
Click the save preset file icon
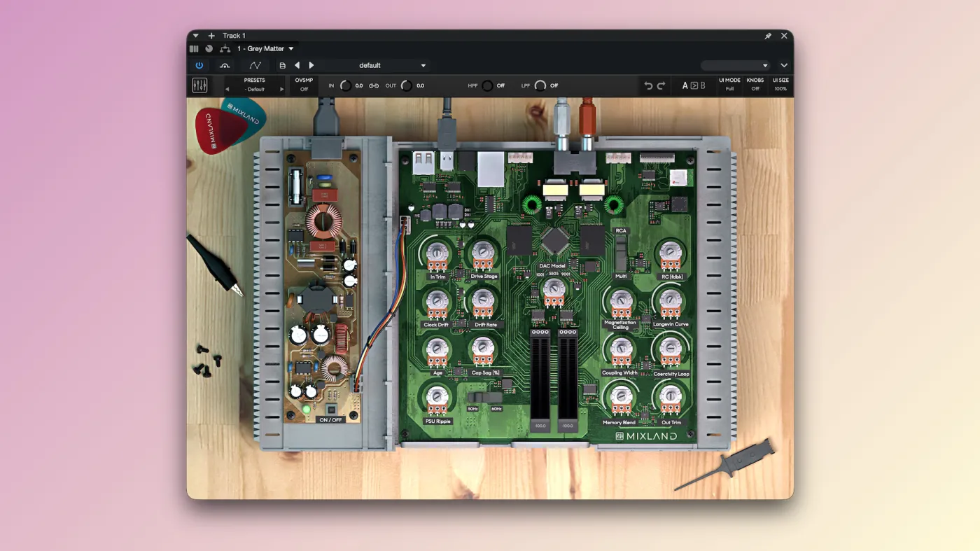(x=283, y=65)
